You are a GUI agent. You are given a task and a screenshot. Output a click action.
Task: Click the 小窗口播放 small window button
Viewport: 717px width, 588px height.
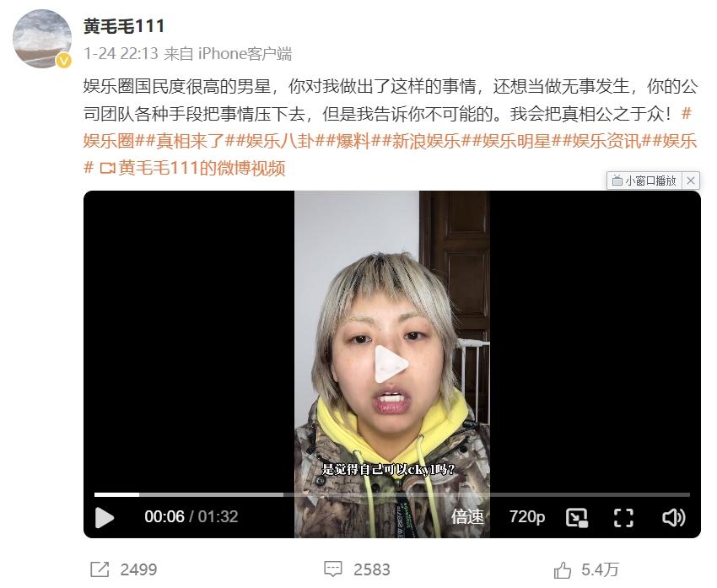[x=644, y=181]
